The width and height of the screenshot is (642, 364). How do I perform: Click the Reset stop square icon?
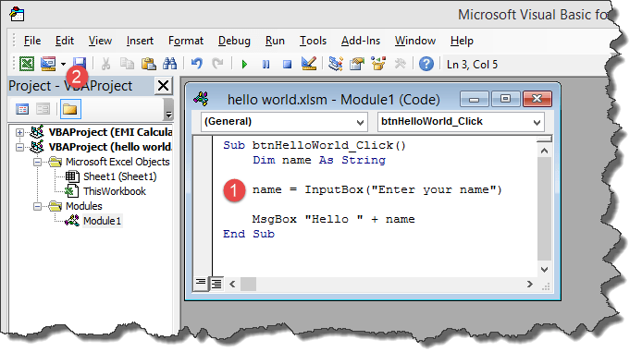coord(288,65)
